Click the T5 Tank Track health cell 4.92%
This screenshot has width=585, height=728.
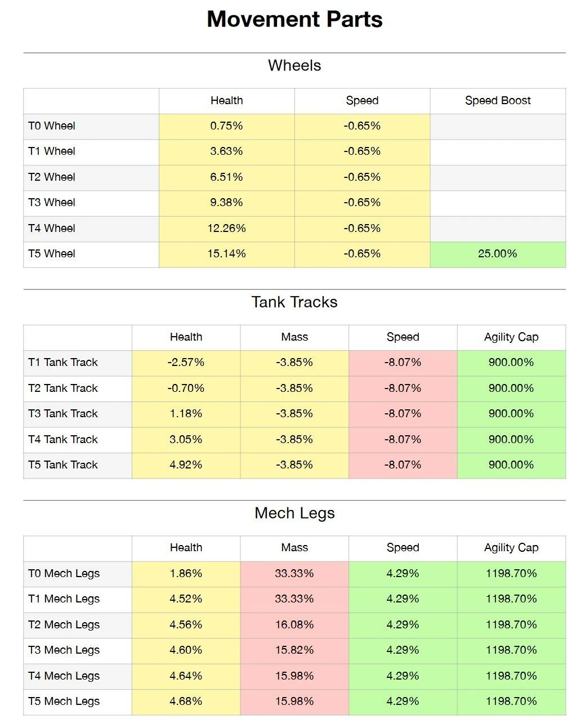pyautogui.click(x=186, y=465)
